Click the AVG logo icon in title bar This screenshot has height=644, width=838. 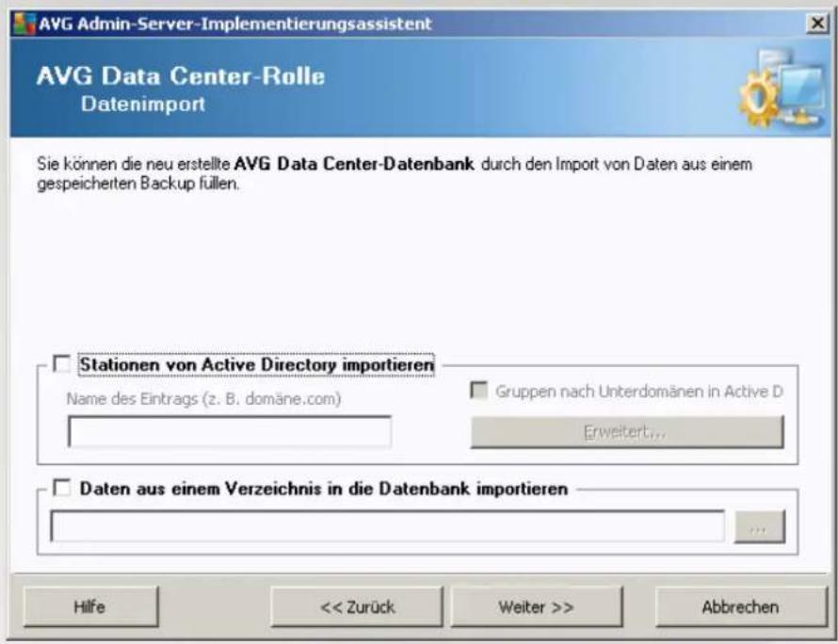point(24,24)
